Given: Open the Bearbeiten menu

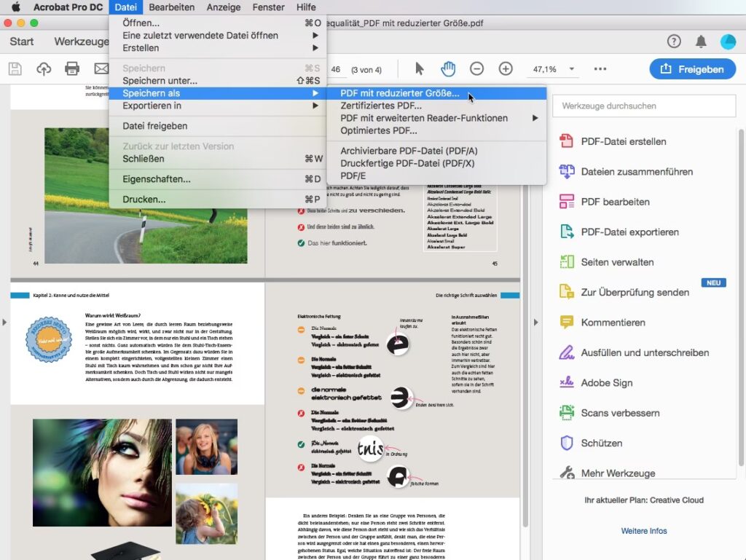Looking at the screenshot, I should (x=171, y=7).
